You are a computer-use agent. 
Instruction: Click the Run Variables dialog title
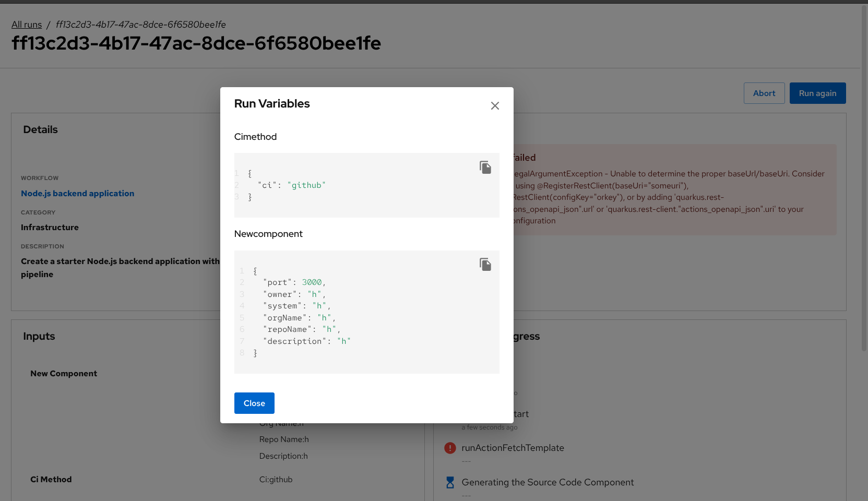tap(272, 104)
